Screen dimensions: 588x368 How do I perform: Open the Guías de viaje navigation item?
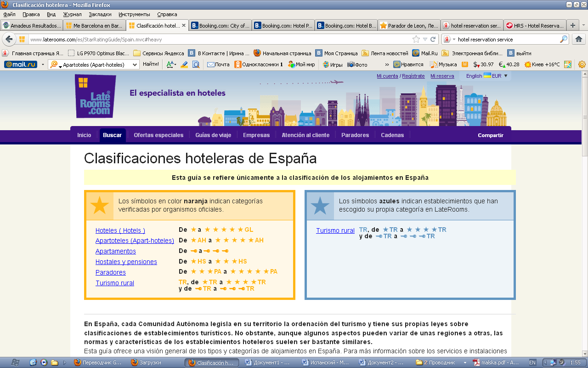click(213, 135)
